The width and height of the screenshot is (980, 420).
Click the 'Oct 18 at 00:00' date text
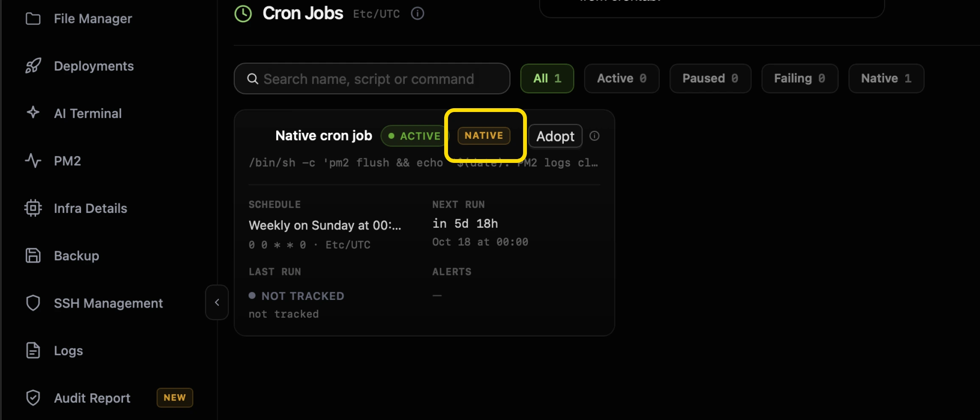click(x=480, y=242)
